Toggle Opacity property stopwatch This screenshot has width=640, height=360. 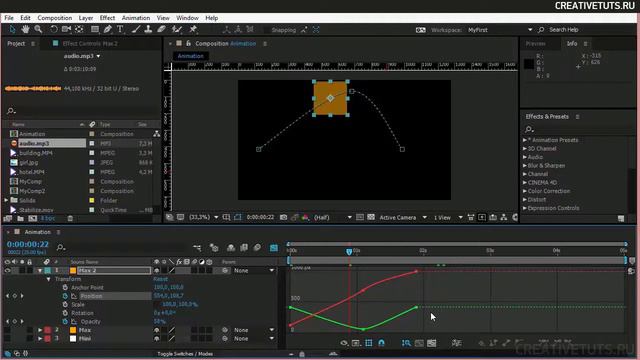point(65,322)
